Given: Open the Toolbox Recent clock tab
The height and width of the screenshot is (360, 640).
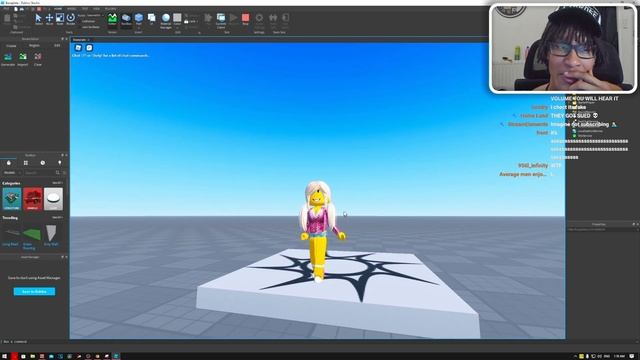Looking at the screenshot, I should 42,163.
